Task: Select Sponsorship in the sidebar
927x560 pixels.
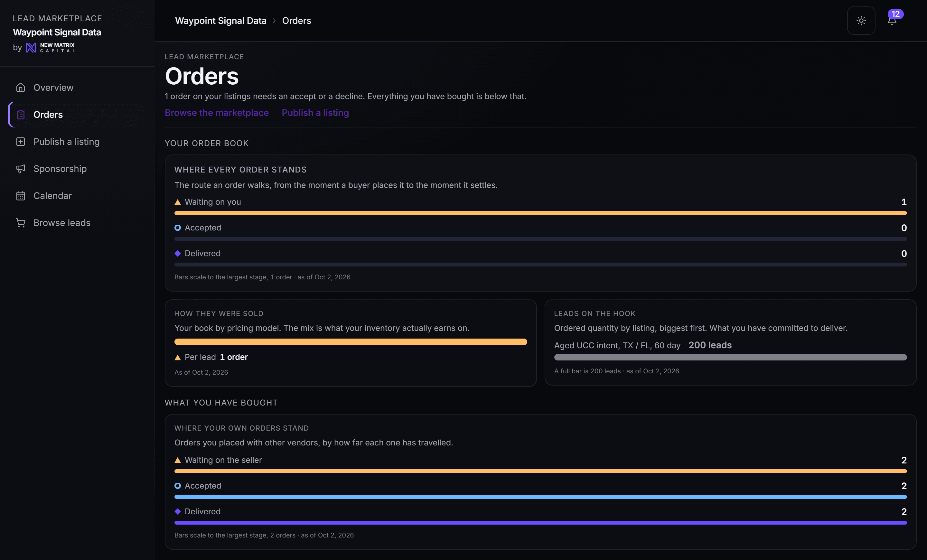Action: click(x=77, y=169)
